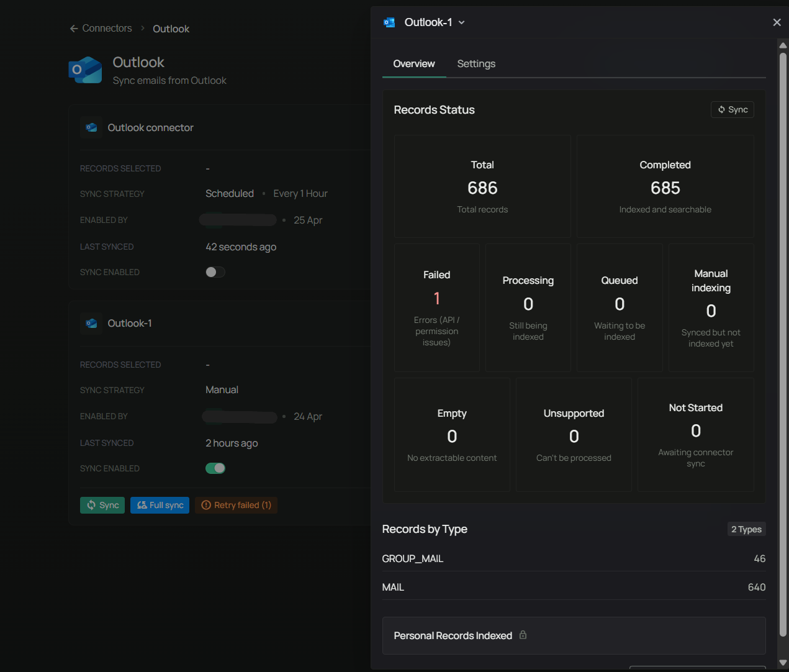
Task: Start a Full sync
Action: pyautogui.click(x=160, y=505)
